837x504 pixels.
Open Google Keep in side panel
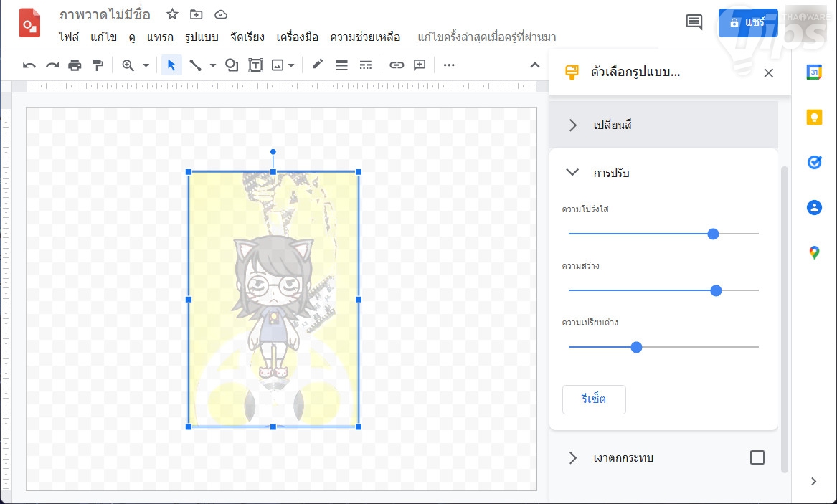coord(814,118)
